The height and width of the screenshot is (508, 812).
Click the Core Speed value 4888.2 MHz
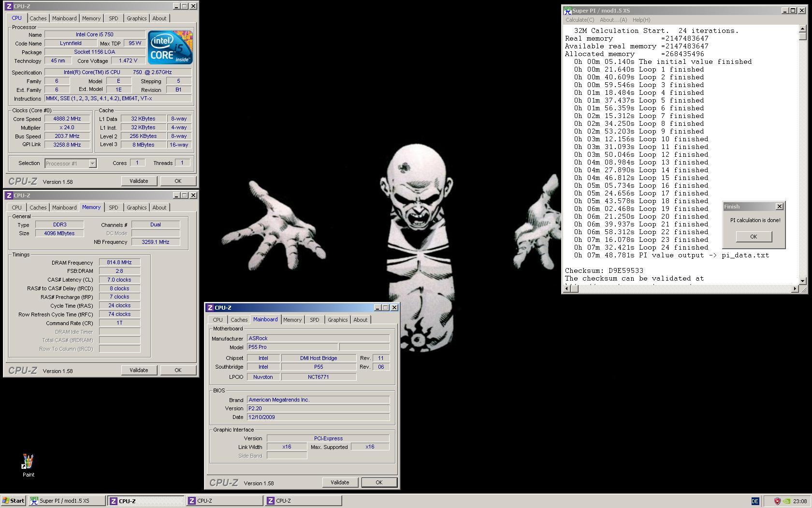point(67,119)
